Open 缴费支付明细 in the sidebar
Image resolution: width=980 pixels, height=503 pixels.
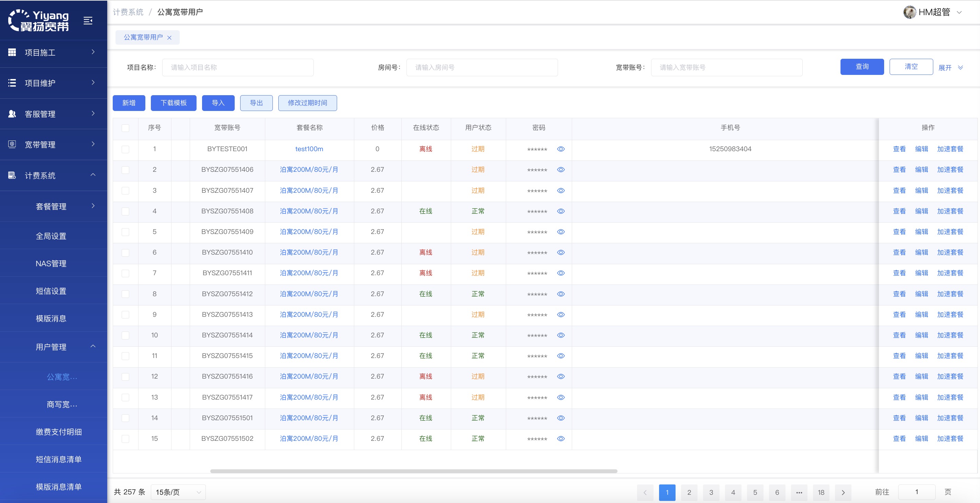(58, 432)
